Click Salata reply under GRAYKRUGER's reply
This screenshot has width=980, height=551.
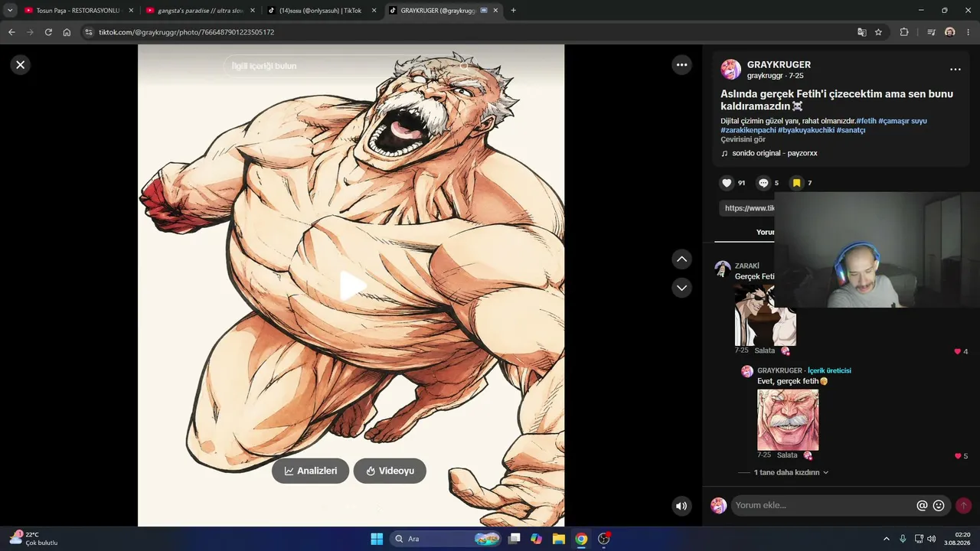coord(787,455)
